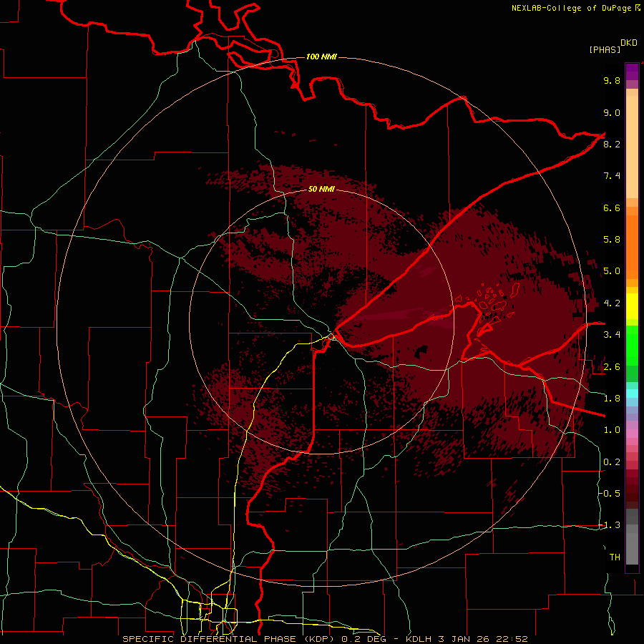The image size is (644, 644).
Task: Click the DKD label above color scale
Action: (629, 43)
